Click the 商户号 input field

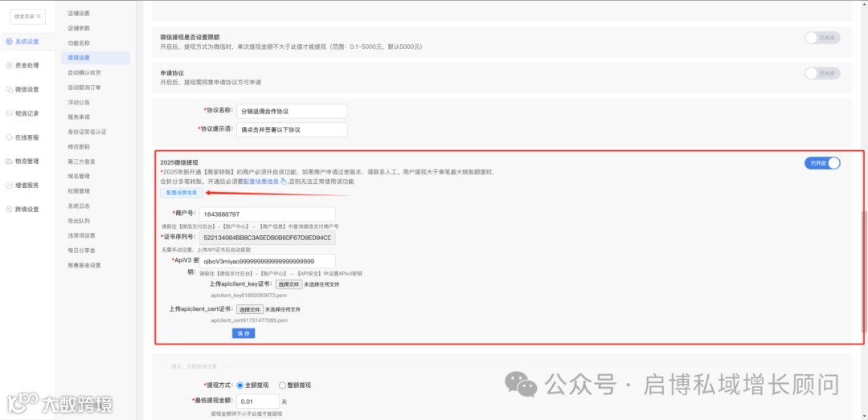(x=268, y=214)
